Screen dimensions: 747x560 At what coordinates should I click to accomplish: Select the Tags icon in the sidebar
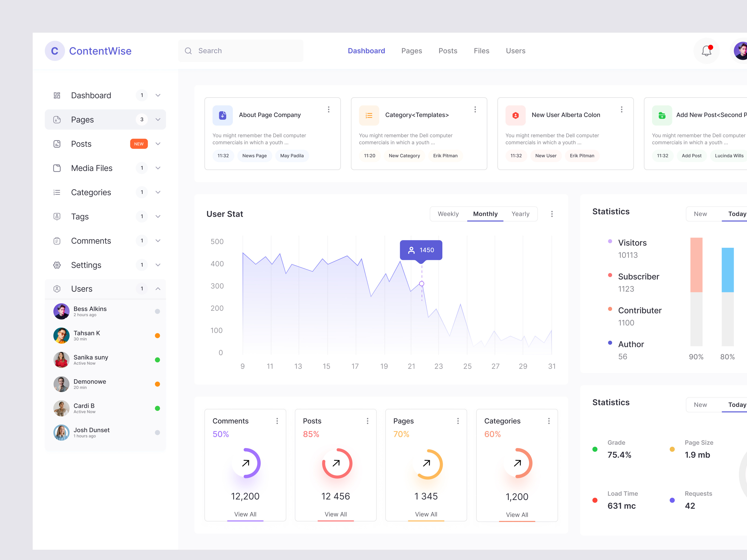57,216
